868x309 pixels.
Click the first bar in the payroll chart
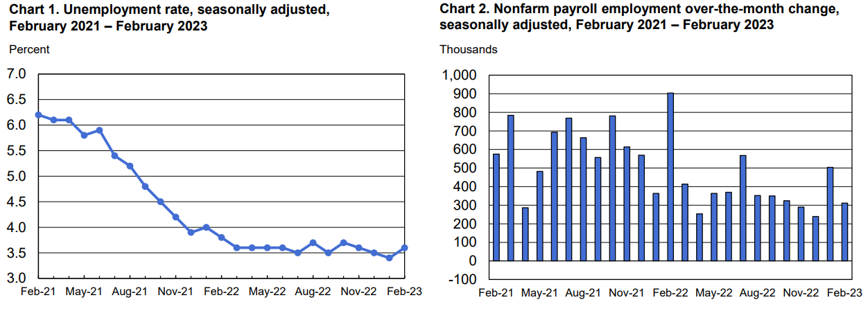pyautogui.click(x=496, y=207)
